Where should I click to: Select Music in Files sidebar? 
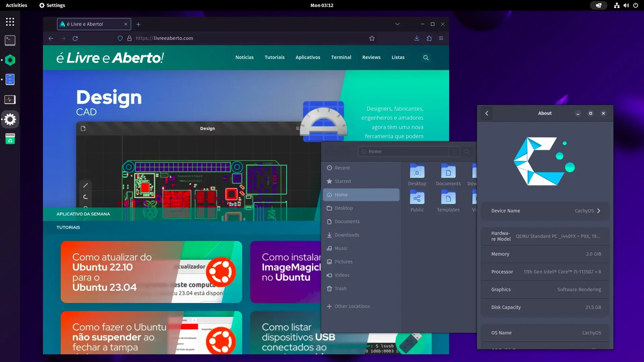pos(361,248)
